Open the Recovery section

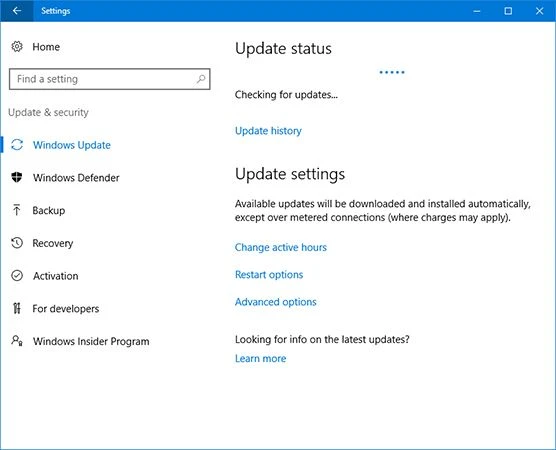tap(52, 243)
